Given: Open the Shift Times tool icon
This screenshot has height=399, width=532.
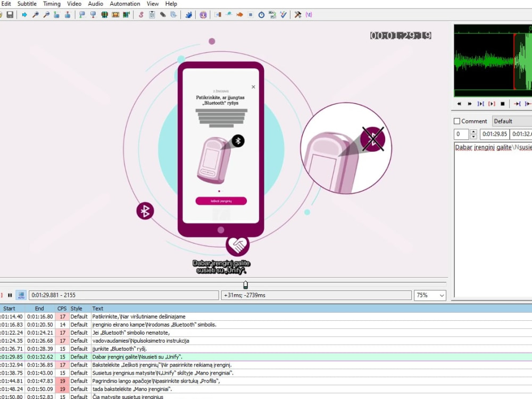Looking at the screenshot, I should point(218,14).
